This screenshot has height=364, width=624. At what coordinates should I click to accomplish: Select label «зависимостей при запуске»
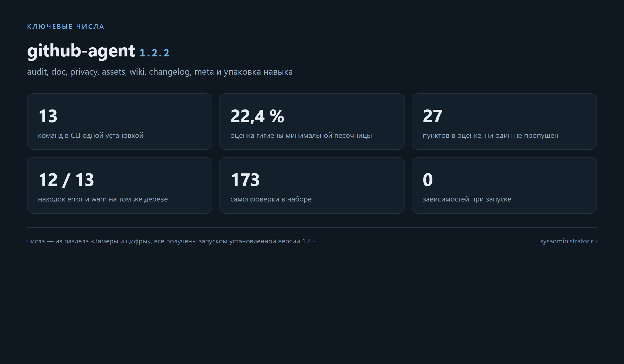coord(467,199)
